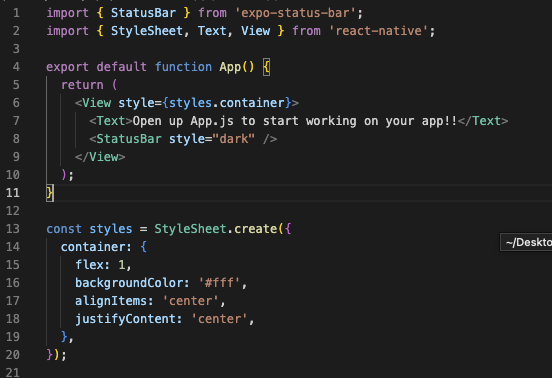Image resolution: width=552 pixels, height=378 pixels.
Task: Click the Text import on line 2
Action: coord(212,31)
